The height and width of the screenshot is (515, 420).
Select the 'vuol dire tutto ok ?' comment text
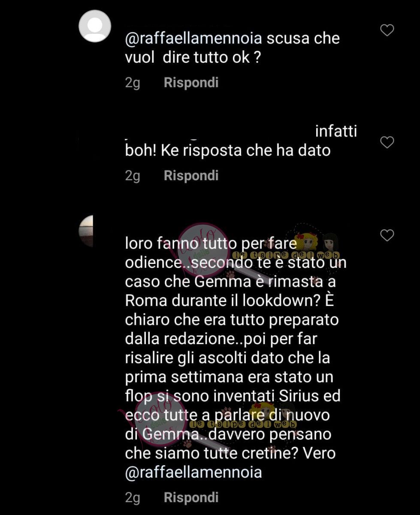(x=193, y=58)
